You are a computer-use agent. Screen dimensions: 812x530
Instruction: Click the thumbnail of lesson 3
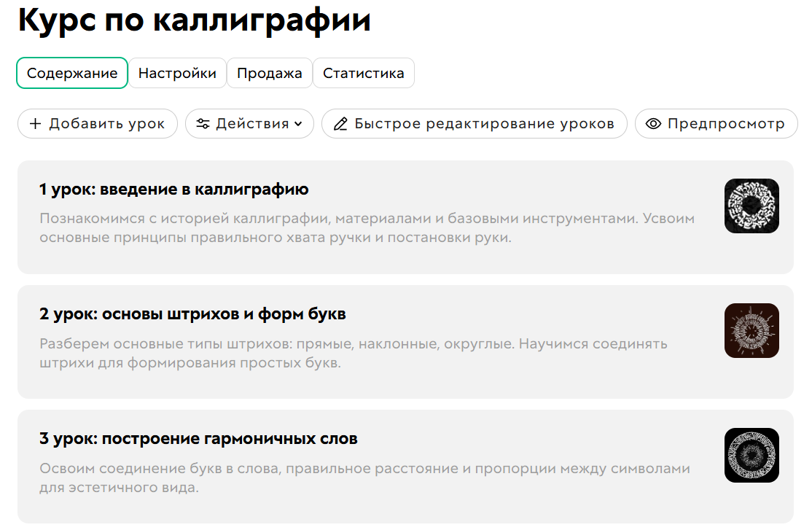pyautogui.click(x=752, y=456)
